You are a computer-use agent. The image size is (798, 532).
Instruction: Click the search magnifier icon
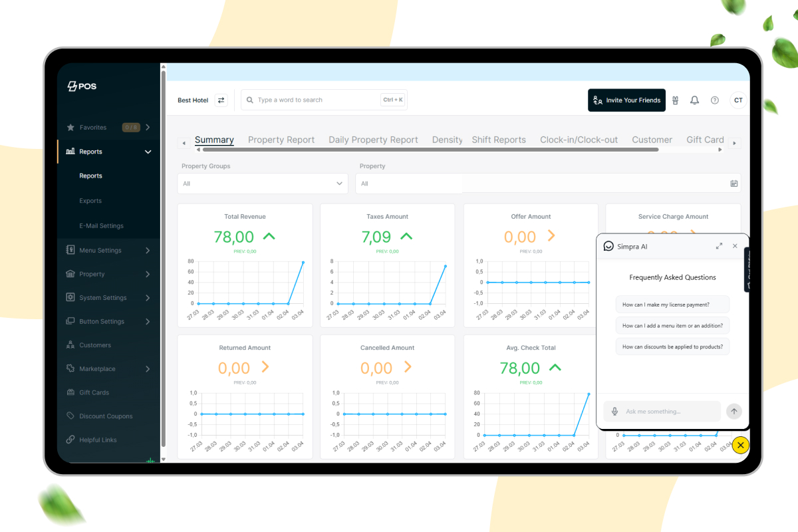250,100
